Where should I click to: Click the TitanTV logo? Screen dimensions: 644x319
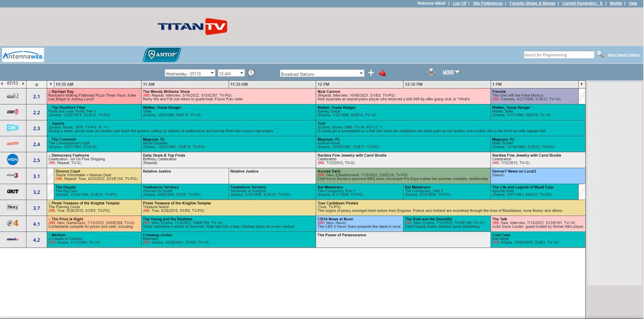(x=193, y=26)
